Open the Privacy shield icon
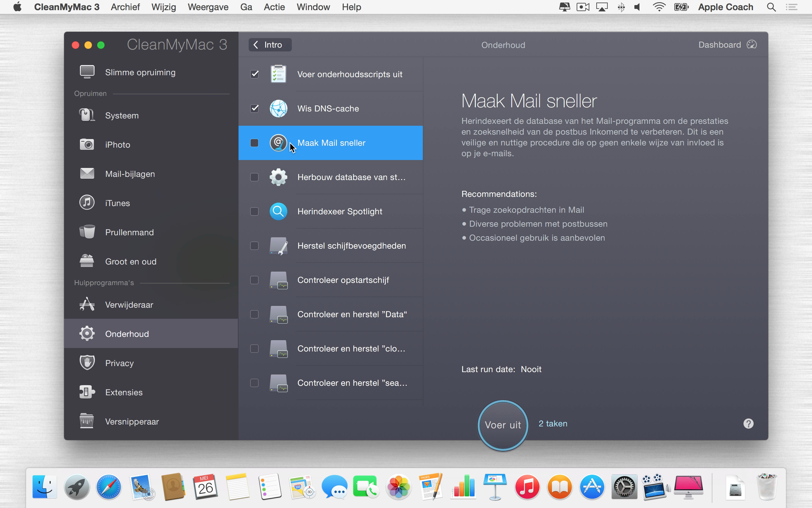The width and height of the screenshot is (812, 508). click(87, 363)
